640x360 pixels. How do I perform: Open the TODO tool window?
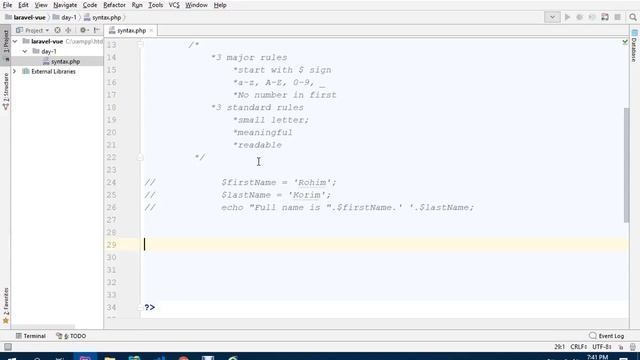click(x=71, y=336)
